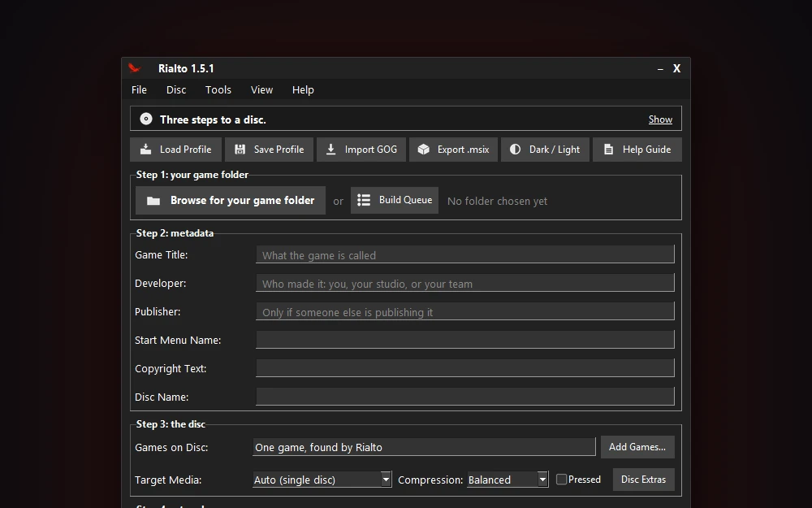The height and width of the screenshot is (508, 812).
Task: Open the Target Media dropdown arrow
Action: 386,480
